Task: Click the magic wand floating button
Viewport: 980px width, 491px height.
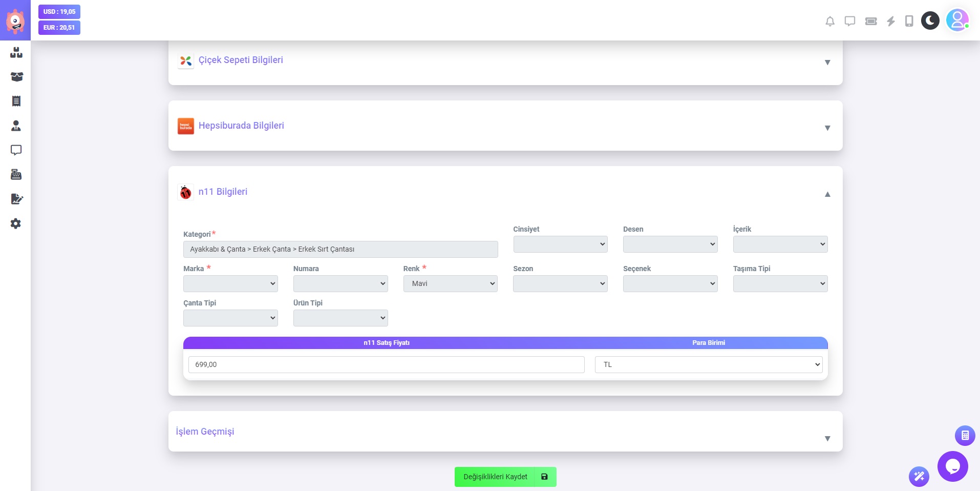Action: 919,477
